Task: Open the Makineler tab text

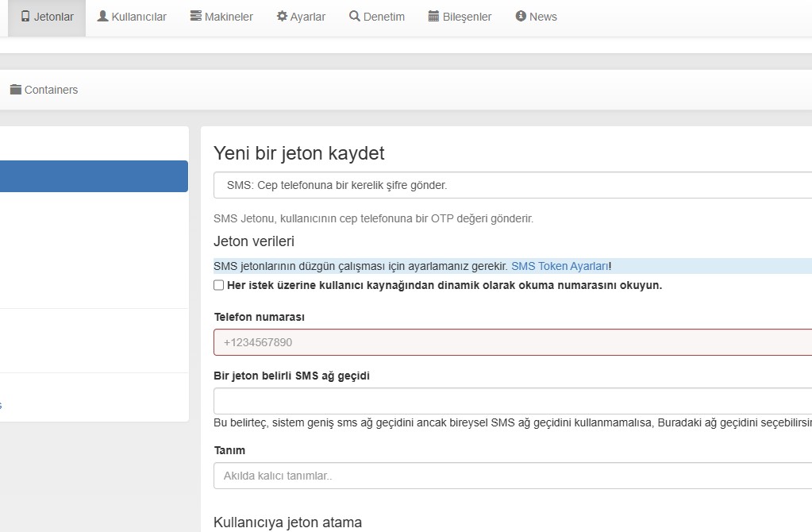Action: (229, 17)
